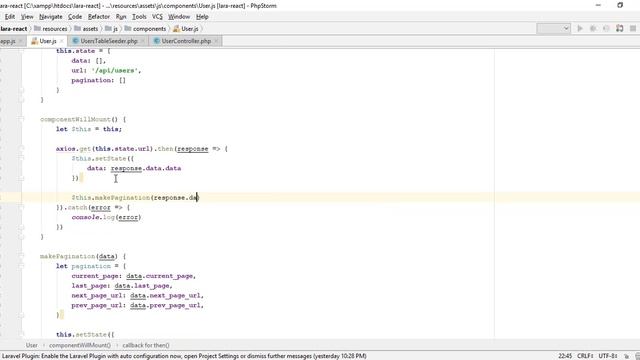Click the UserController.php tab file icon
Image resolution: width=640 pixels, height=360 pixels.
(157, 41)
